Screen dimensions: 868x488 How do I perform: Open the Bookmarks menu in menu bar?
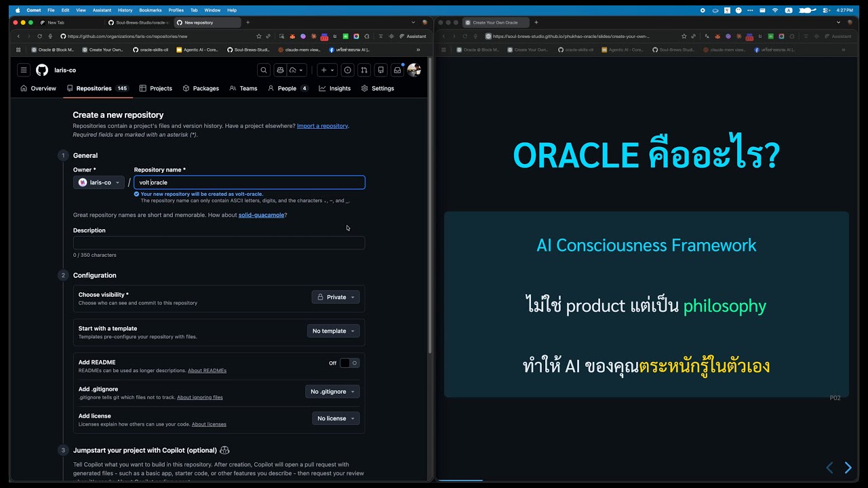pyautogui.click(x=150, y=10)
